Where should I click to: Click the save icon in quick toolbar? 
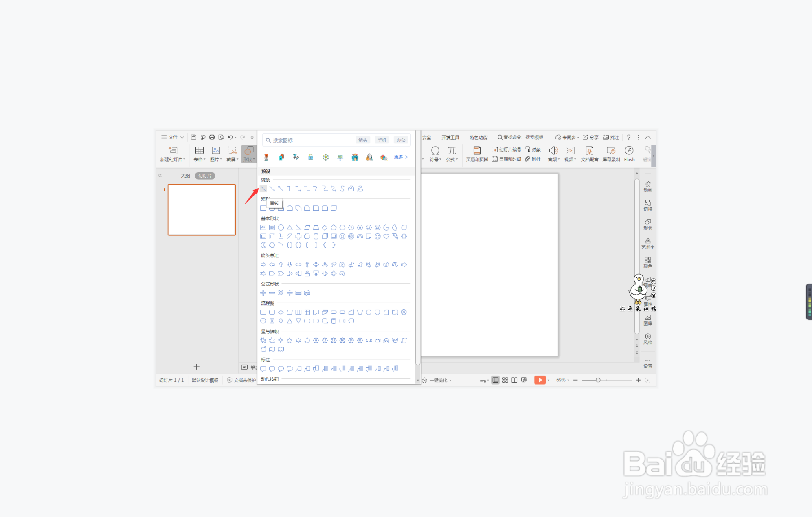point(193,137)
